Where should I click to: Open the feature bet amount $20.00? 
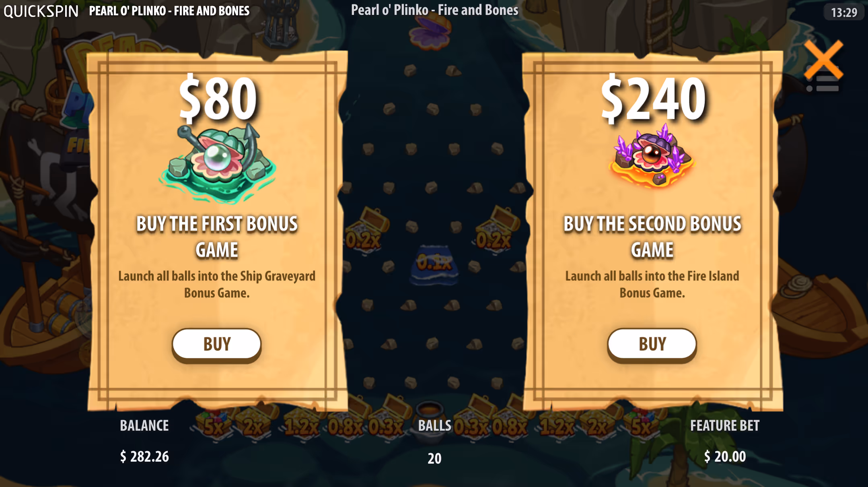point(725,456)
